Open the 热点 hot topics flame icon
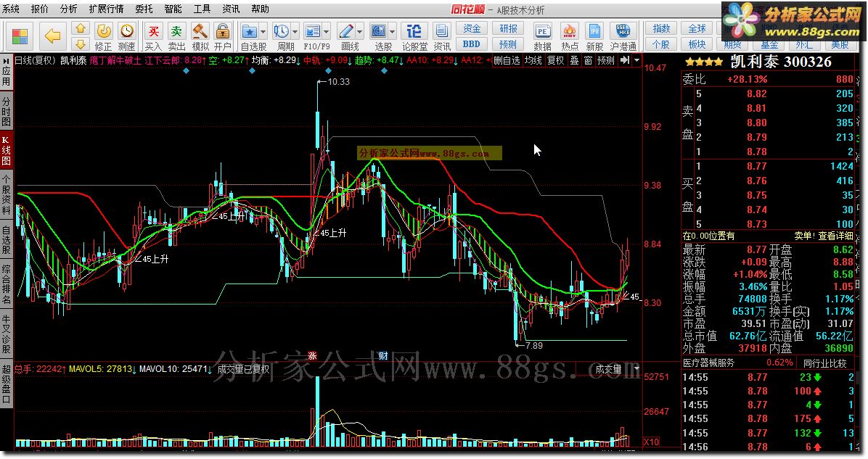 pos(569,31)
